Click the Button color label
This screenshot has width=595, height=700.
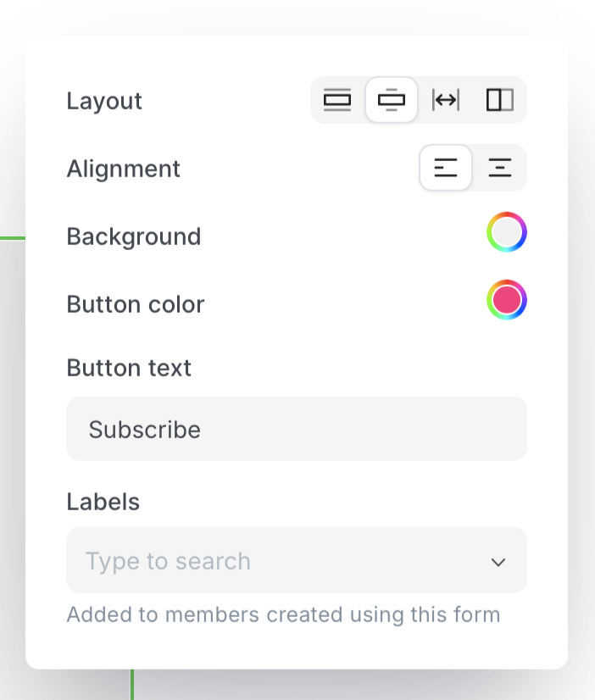(x=136, y=304)
